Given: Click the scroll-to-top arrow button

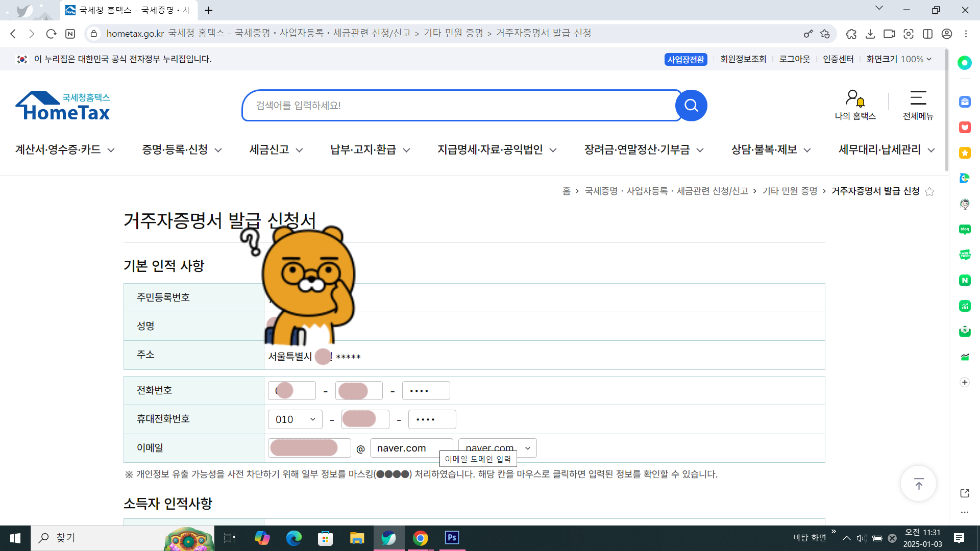Looking at the screenshot, I should [918, 484].
